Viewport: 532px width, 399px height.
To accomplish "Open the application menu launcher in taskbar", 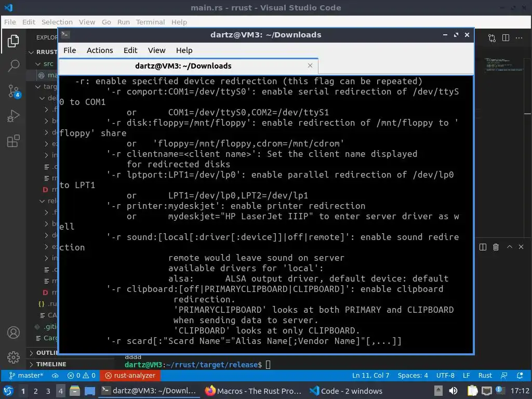I will point(8,391).
